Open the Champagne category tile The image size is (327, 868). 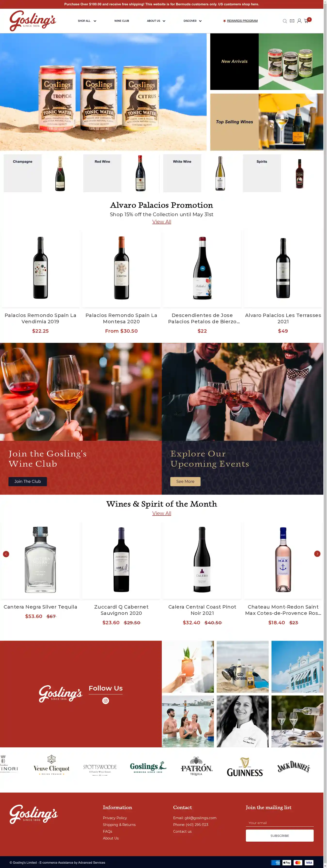pos(23,173)
